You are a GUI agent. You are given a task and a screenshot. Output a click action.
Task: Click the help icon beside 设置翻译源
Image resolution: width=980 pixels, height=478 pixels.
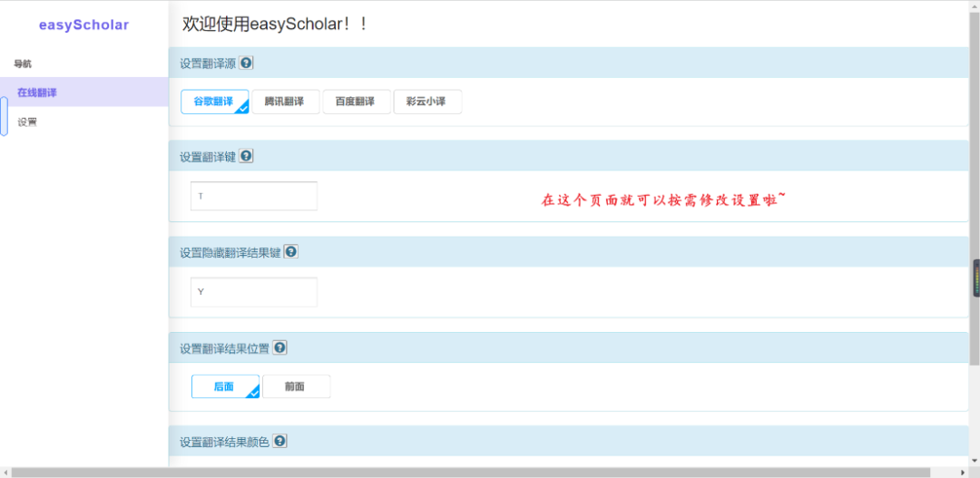pos(246,63)
